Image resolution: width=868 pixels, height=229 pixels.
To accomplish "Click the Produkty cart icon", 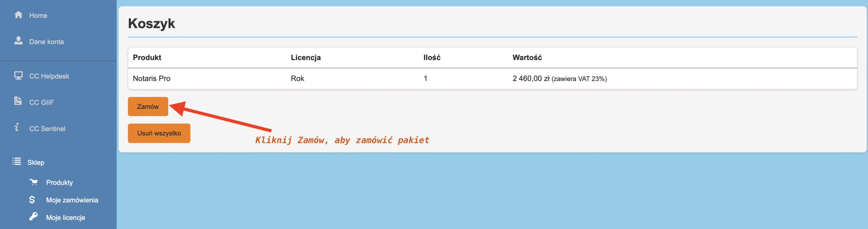I will click(x=34, y=182).
